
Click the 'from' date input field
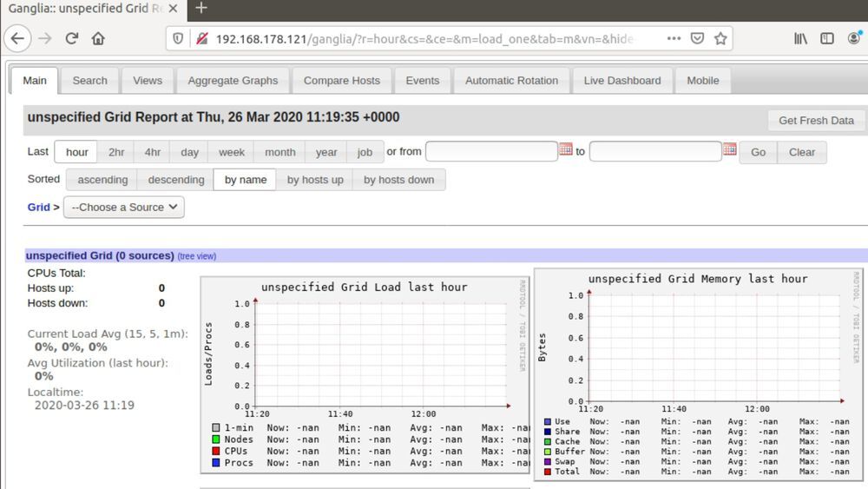pyautogui.click(x=491, y=151)
